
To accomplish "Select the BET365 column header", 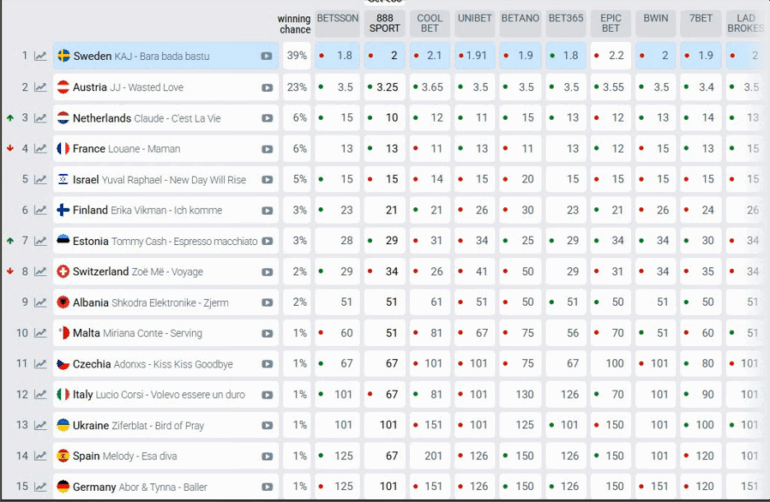I will pos(566,23).
